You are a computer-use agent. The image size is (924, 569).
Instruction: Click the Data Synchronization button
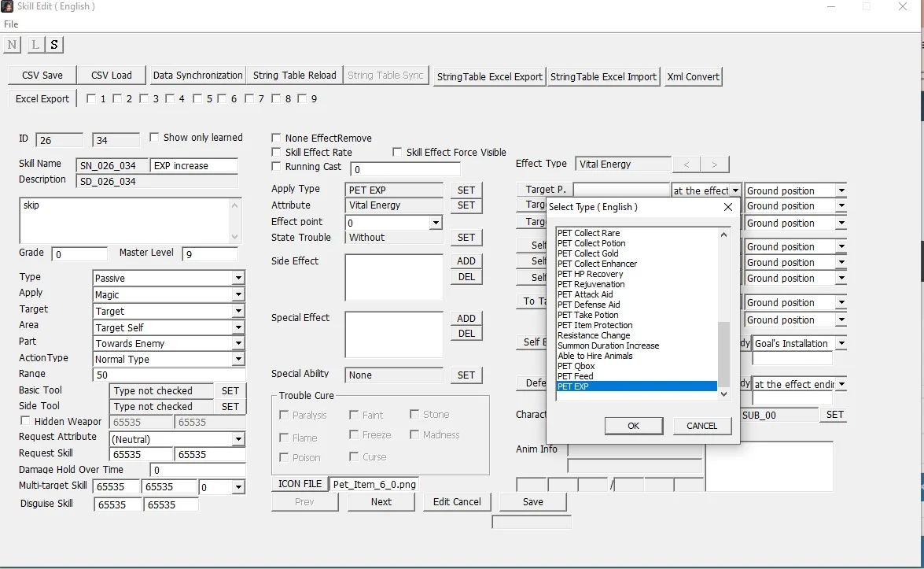pyautogui.click(x=198, y=76)
